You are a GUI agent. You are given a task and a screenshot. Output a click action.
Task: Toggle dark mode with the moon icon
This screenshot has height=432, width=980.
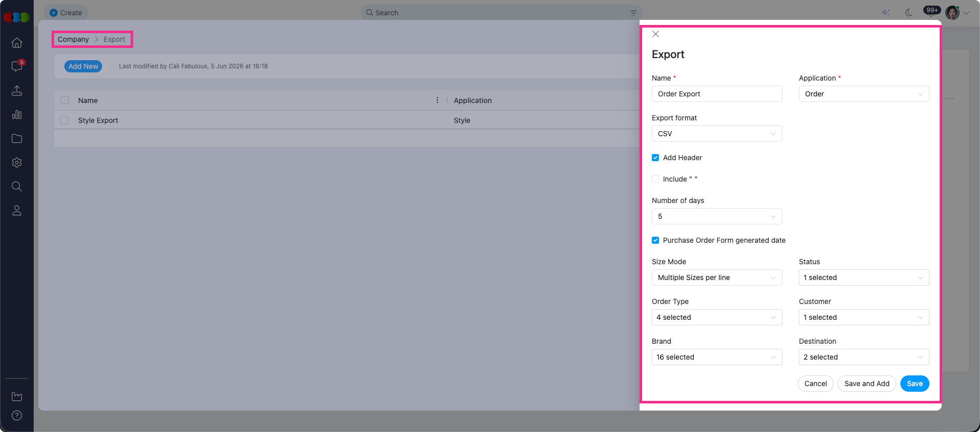[x=909, y=13]
